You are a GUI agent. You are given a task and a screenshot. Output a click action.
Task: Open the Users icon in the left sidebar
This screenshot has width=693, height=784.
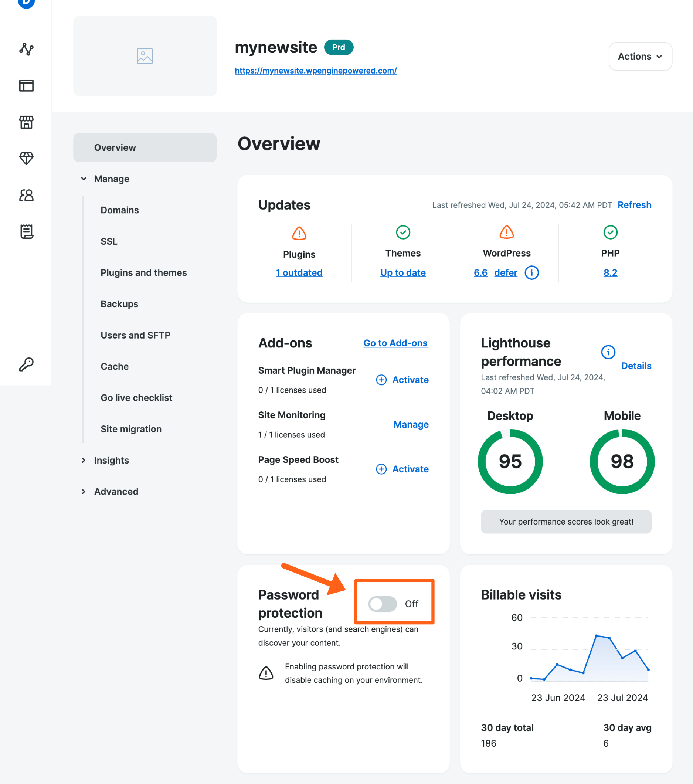click(x=26, y=196)
